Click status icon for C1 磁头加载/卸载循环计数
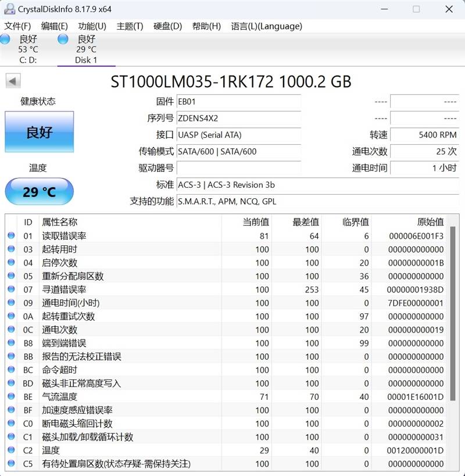465x476 pixels. (x=11, y=436)
